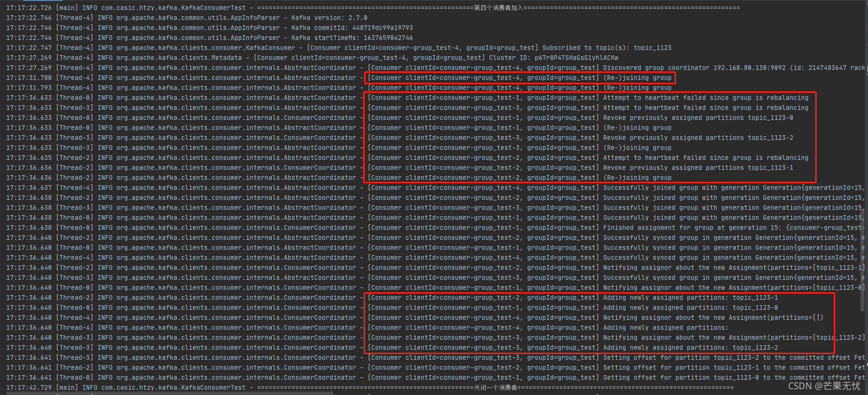
Task: Click consumer-group_test-3 '(Re-)joining group' message
Action: click(637, 148)
